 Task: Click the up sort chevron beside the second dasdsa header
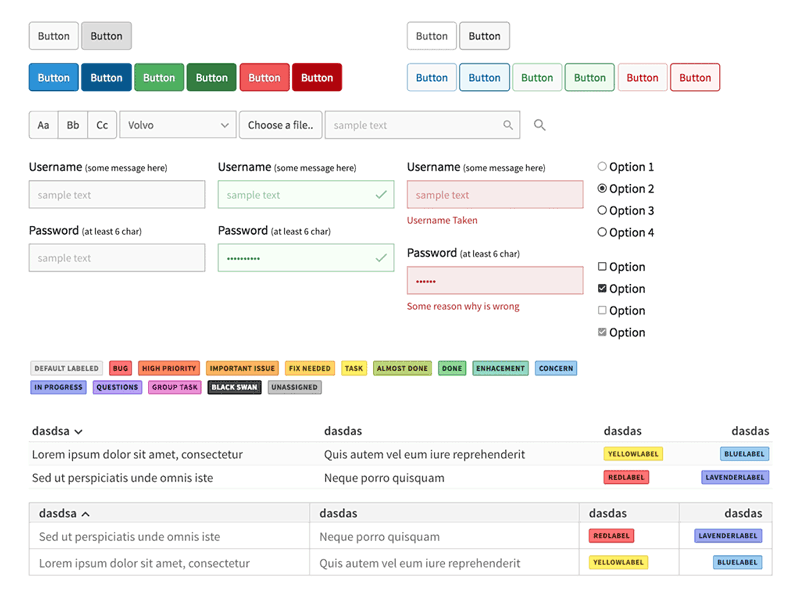(85, 514)
